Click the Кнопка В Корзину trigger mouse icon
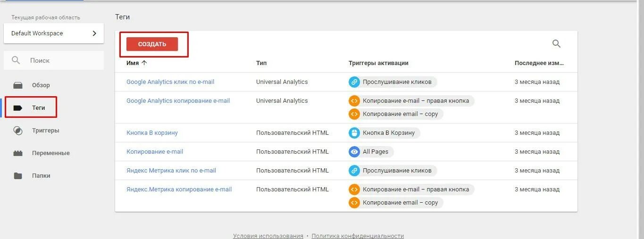Image resolution: width=644 pixels, height=239 pixels. (x=354, y=133)
